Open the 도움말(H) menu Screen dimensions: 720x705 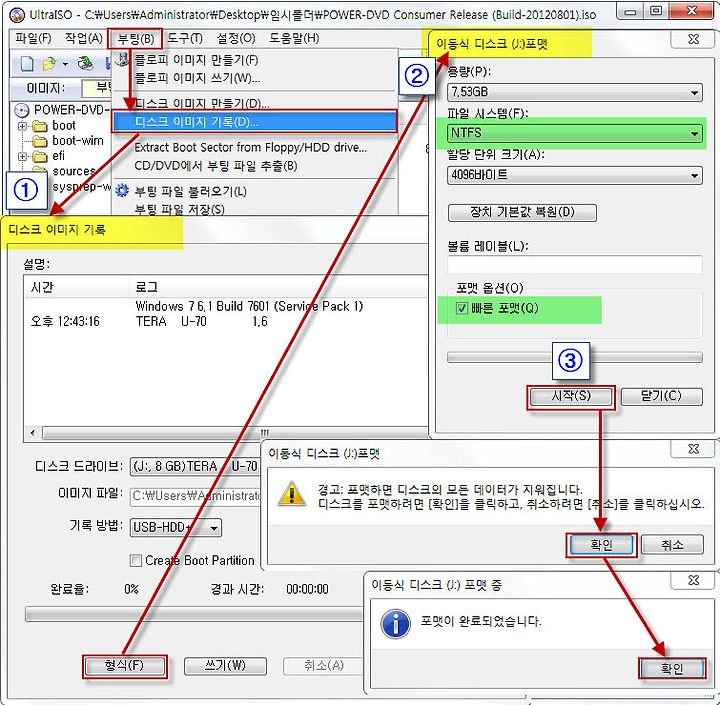tap(294, 38)
